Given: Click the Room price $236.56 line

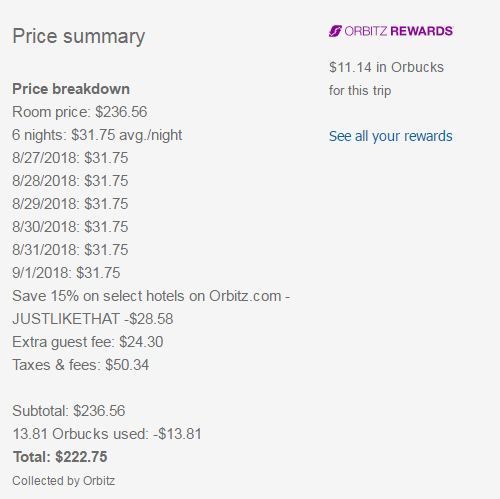Looking at the screenshot, I should point(80,112).
